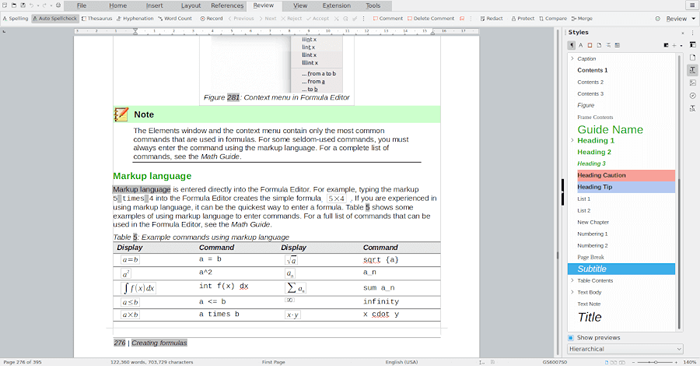Expand the Heading 1 style tree
The height and width of the screenshot is (366, 700).
(x=572, y=140)
